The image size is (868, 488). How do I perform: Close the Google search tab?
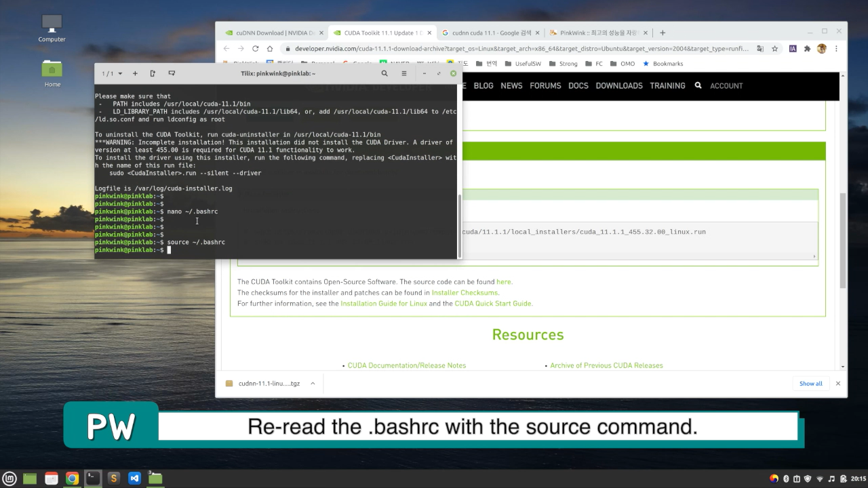point(538,33)
